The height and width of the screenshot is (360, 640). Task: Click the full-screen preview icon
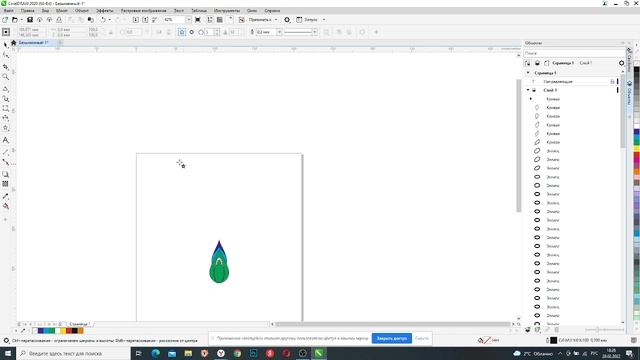198,20
